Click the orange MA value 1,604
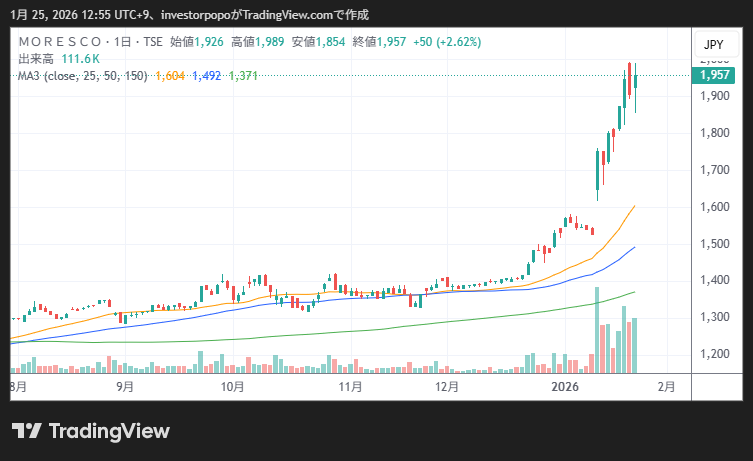Image resolution: width=753 pixels, height=461 pixels. click(x=171, y=75)
